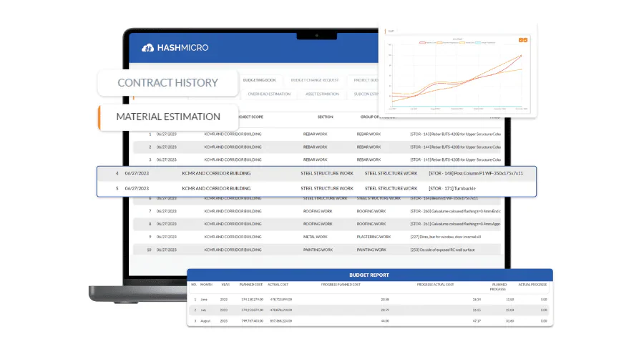Click the Planned Cost column header
Viewport: 644px width, 349px height.
coord(251,285)
